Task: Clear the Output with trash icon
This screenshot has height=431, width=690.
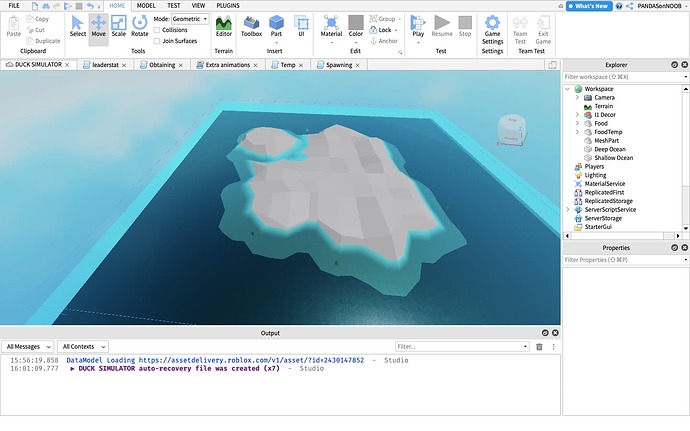Action: click(539, 347)
